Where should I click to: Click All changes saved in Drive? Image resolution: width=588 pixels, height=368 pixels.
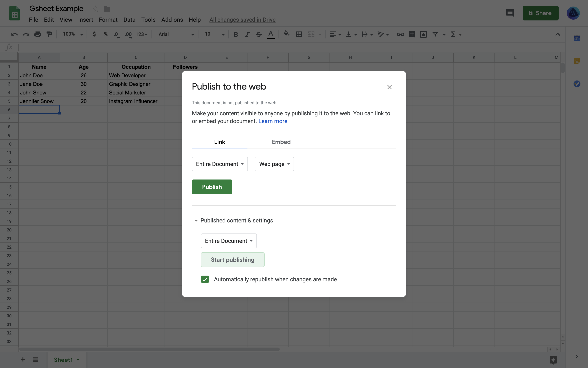pos(242,20)
